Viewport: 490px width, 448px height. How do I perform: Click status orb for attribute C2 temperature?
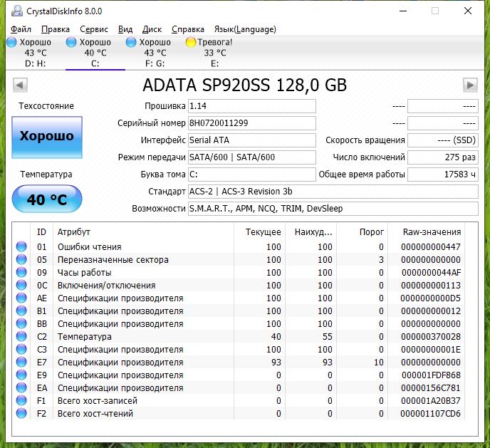[x=21, y=337]
